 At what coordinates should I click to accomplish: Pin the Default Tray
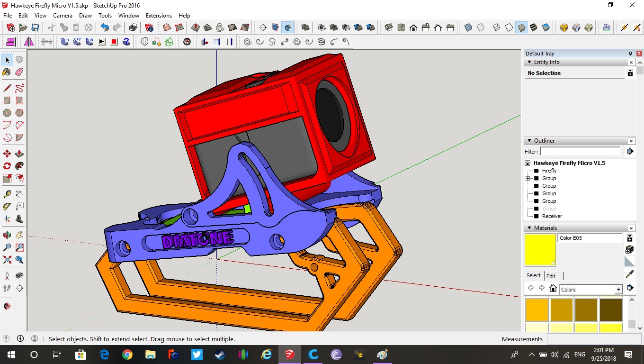pos(630,54)
